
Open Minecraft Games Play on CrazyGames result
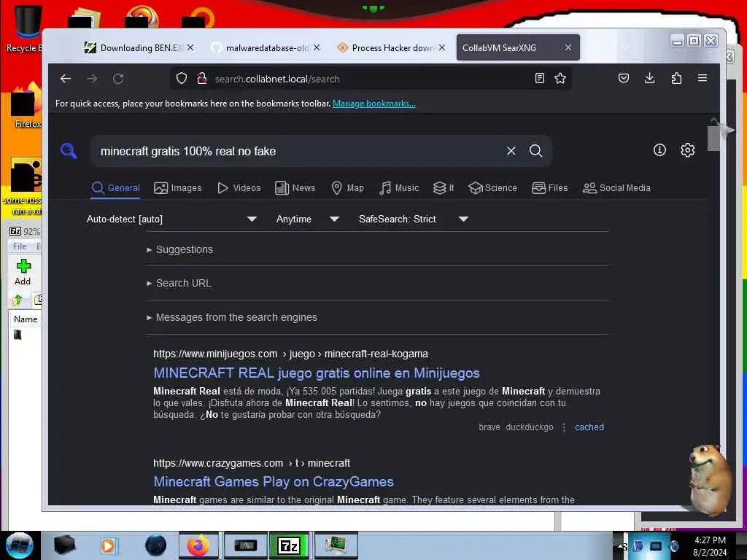274,481
